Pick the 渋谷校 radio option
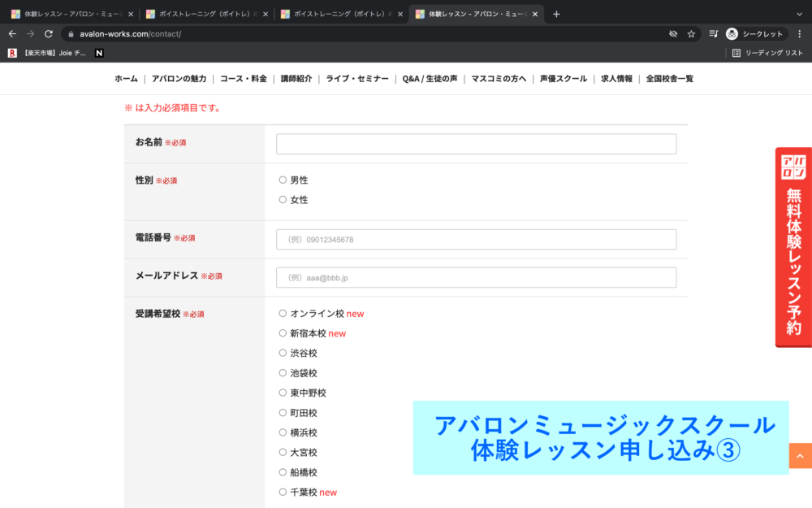The height and width of the screenshot is (508, 812). [x=283, y=353]
